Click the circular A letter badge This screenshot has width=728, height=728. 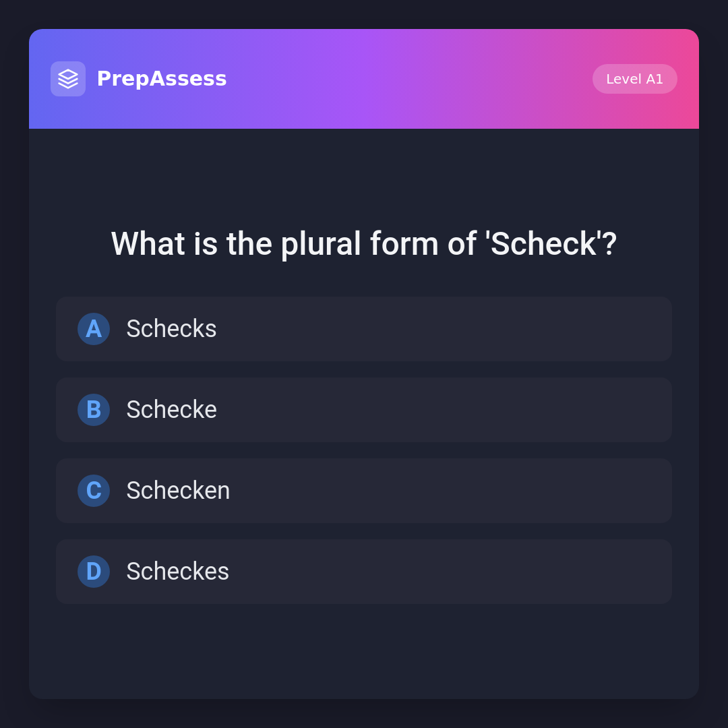(94, 329)
